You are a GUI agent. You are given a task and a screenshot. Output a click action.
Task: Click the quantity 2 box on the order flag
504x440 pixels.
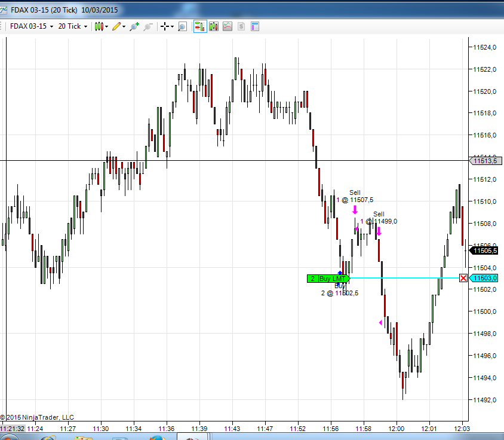point(313,279)
